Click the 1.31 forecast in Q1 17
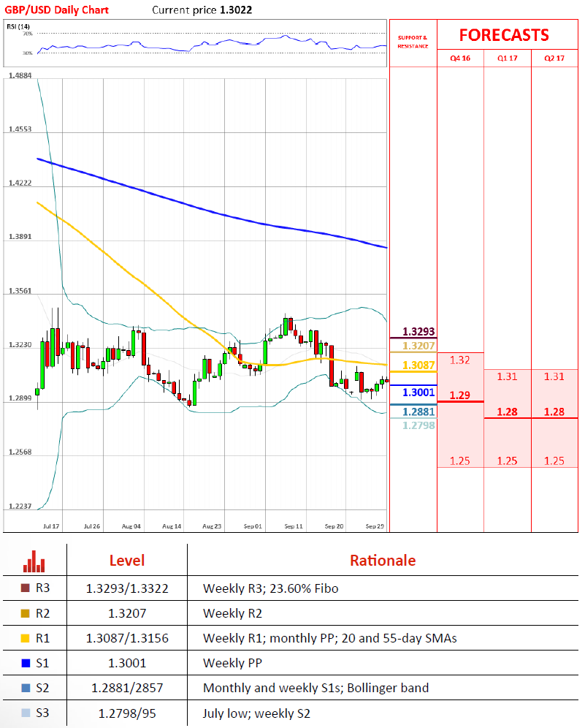Screen dimensions: 585x728 click(x=507, y=376)
